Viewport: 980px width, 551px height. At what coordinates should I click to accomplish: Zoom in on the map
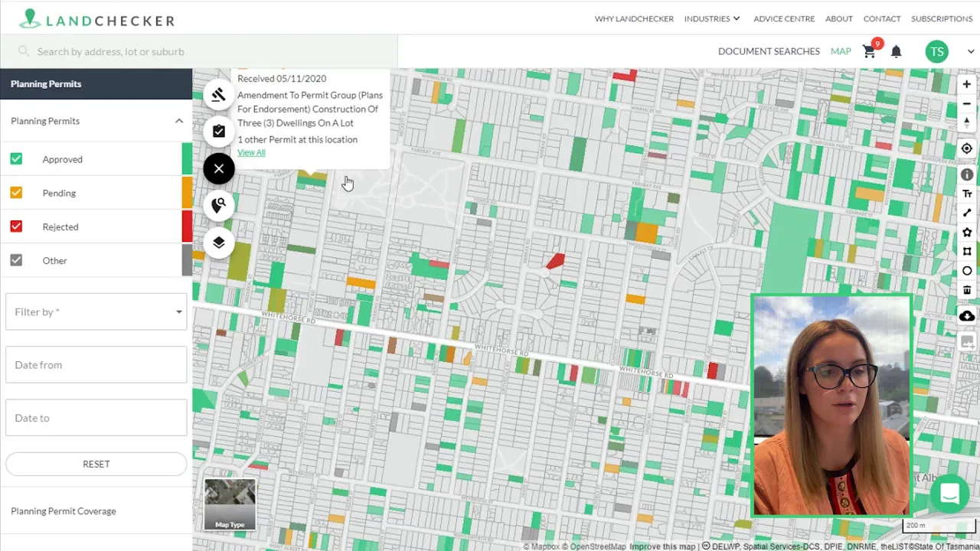click(967, 84)
